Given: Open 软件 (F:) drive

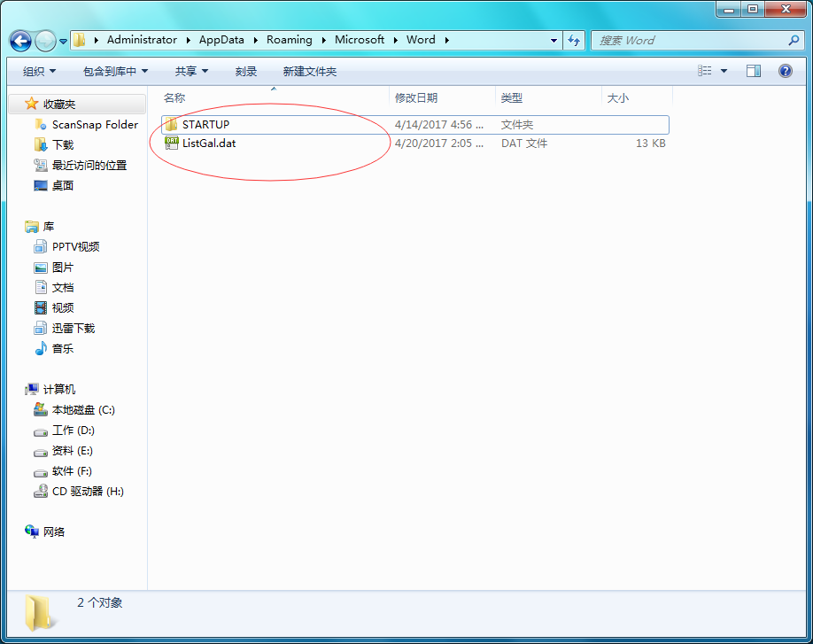Looking at the screenshot, I should pyautogui.click(x=72, y=470).
